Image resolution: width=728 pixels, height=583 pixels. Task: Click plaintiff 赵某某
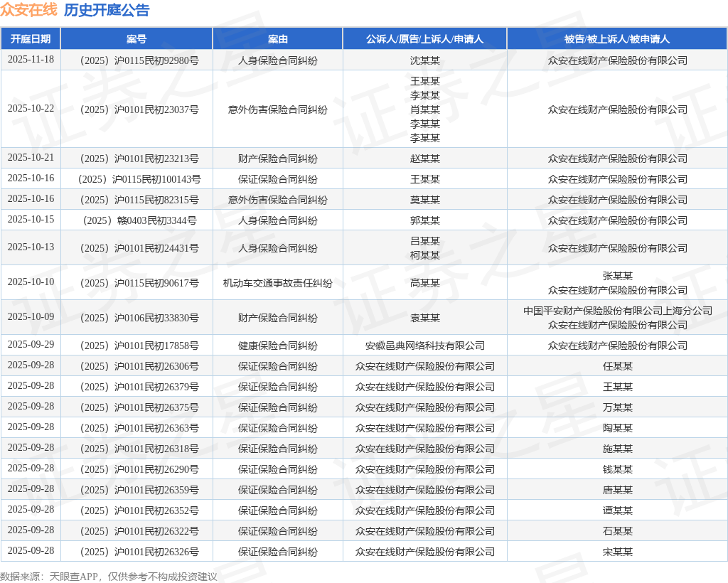click(x=425, y=159)
